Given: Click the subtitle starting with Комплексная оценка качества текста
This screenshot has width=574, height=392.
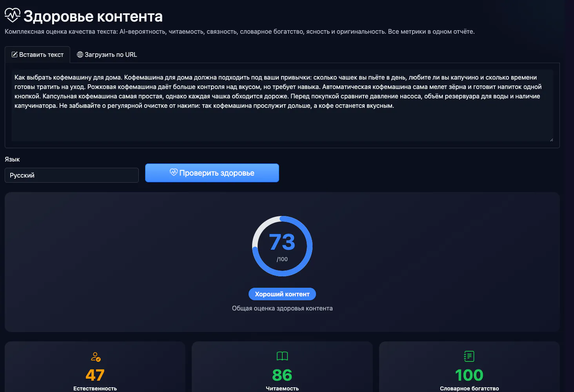Looking at the screenshot, I should (x=240, y=32).
